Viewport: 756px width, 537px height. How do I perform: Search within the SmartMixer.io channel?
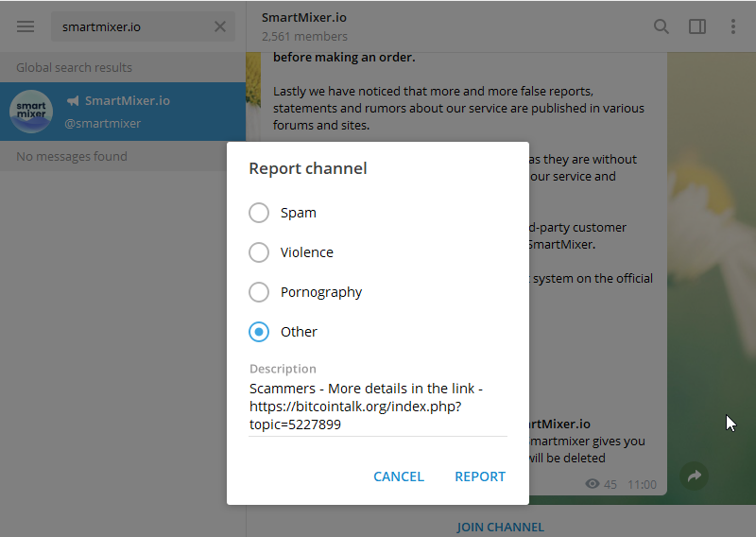coord(661,26)
